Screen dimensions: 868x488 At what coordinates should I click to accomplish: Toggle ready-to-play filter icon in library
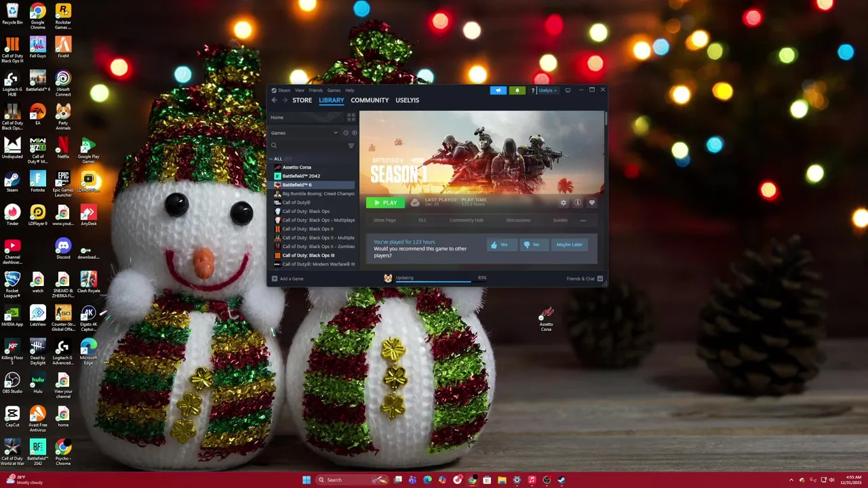tap(354, 133)
